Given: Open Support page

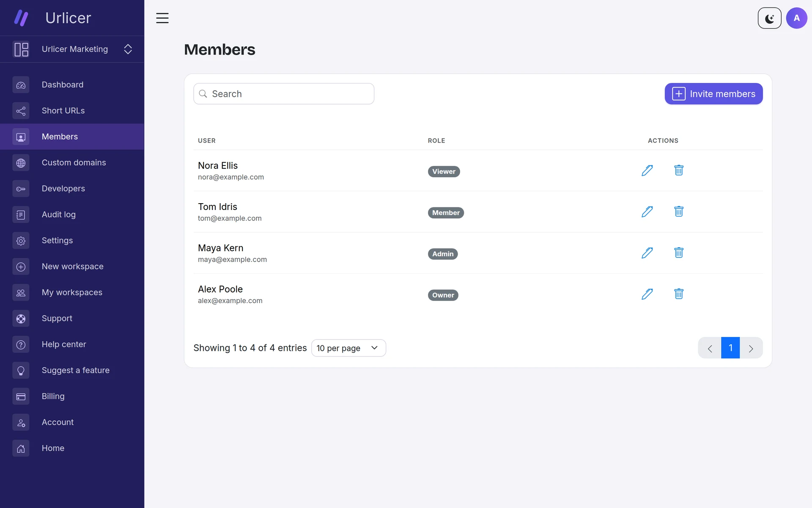Looking at the screenshot, I should [x=72, y=318].
